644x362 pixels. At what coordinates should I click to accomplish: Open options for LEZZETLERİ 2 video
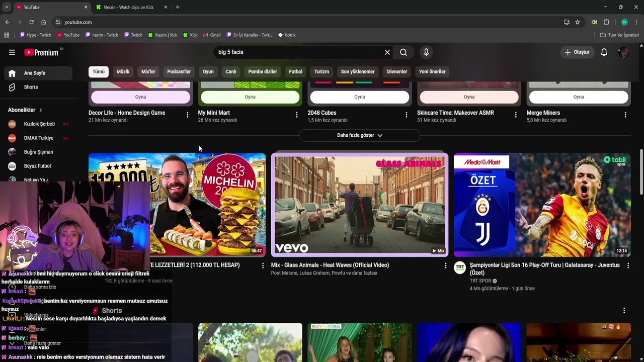pos(263,265)
